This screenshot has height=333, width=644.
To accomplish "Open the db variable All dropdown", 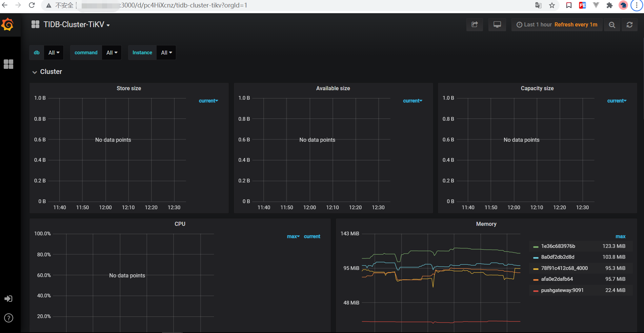I will point(54,53).
